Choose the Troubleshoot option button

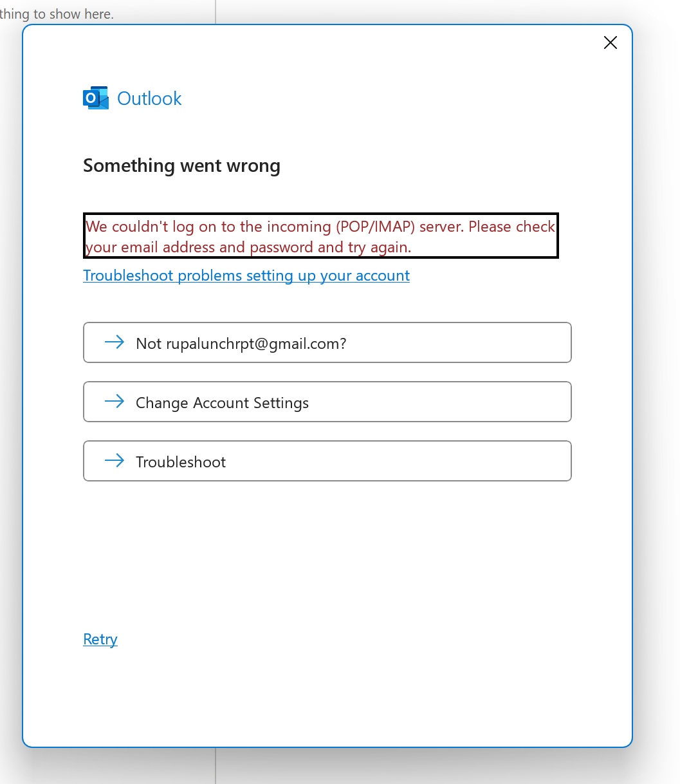pos(327,461)
